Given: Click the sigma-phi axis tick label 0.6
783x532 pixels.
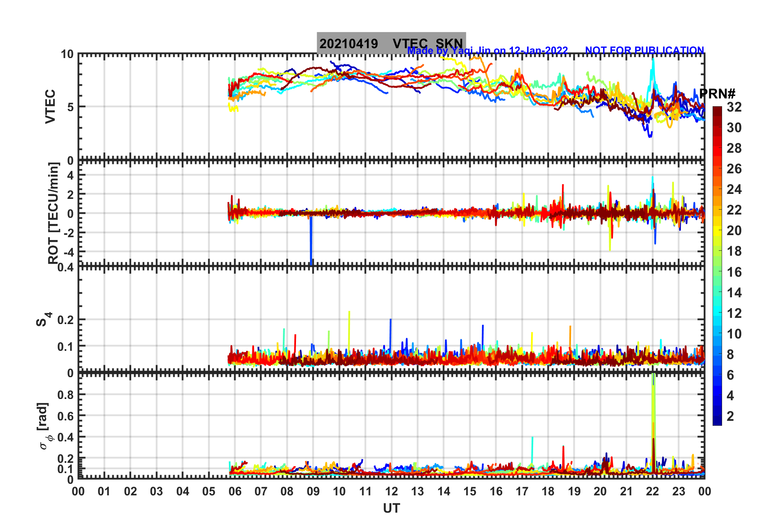Looking at the screenshot, I should [x=66, y=416].
